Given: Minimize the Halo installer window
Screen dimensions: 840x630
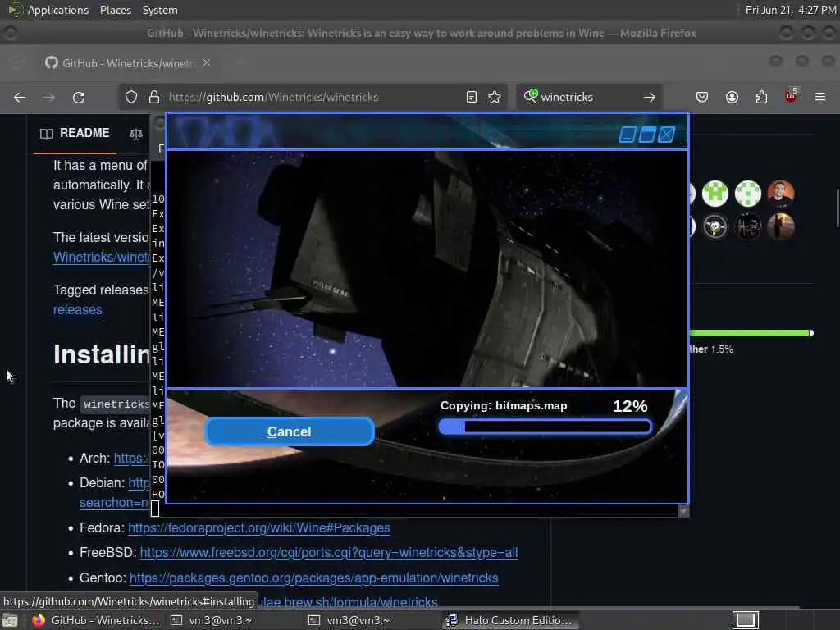Looking at the screenshot, I should point(628,134).
